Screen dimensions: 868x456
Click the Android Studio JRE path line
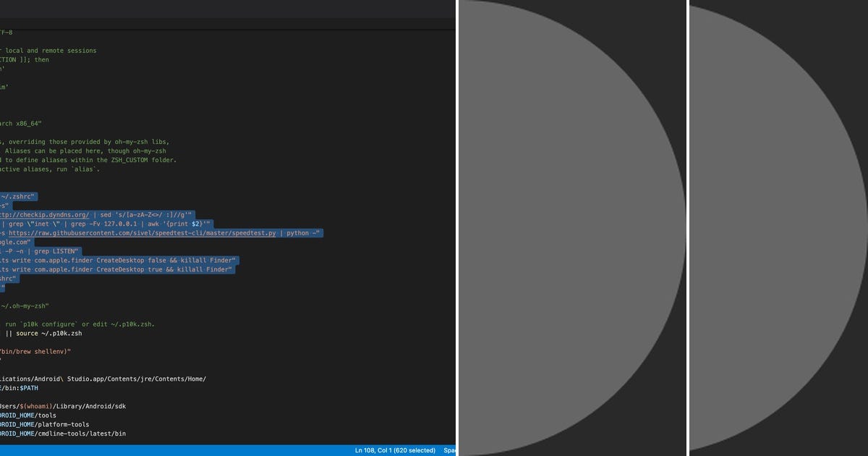point(101,378)
